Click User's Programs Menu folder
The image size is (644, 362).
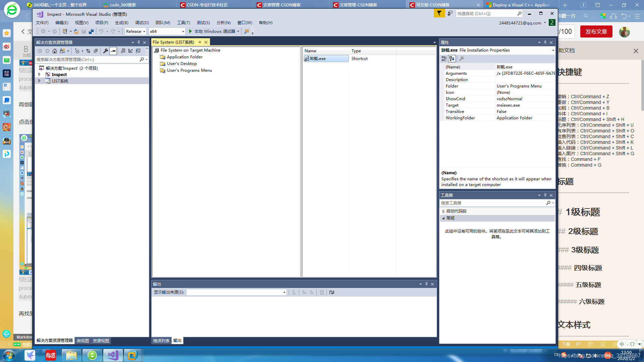tap(189, 70)
